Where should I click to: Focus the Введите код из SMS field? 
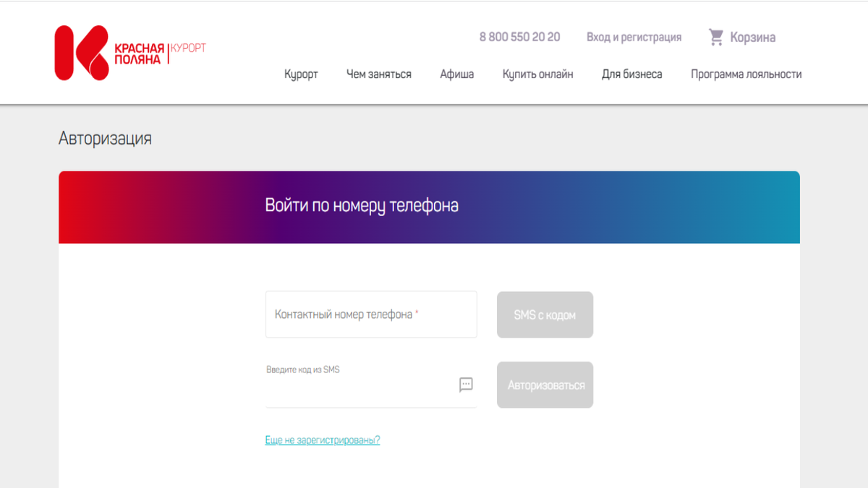click(x=371, y=385)
